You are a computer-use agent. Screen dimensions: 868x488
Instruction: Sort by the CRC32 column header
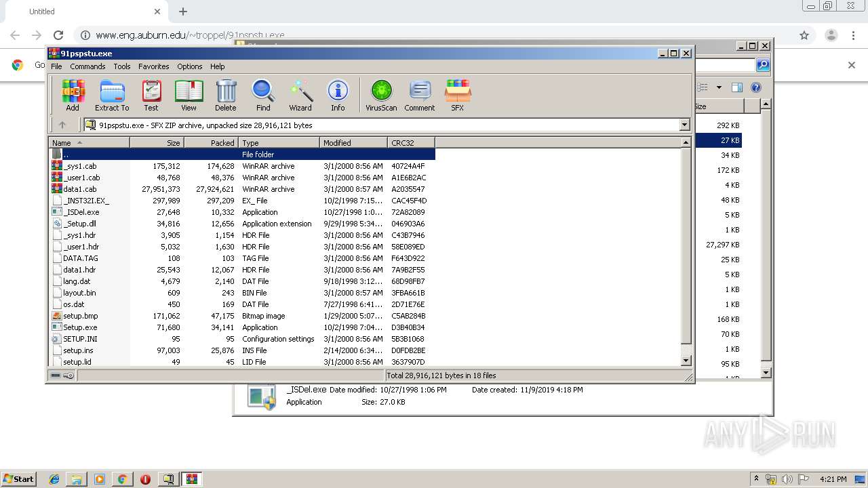point(411,142)
